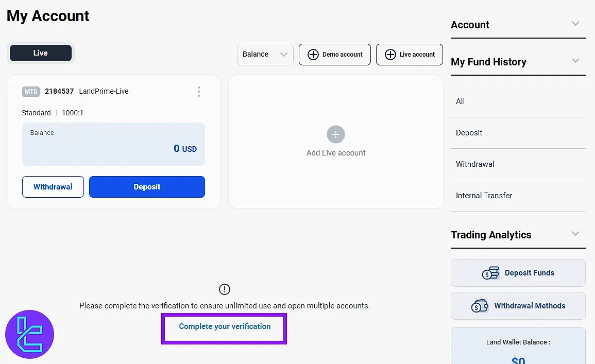Viewport: 595px width, 364px height.
Task: Collapse the Trading Analytics section
Action: click(575, 234)
